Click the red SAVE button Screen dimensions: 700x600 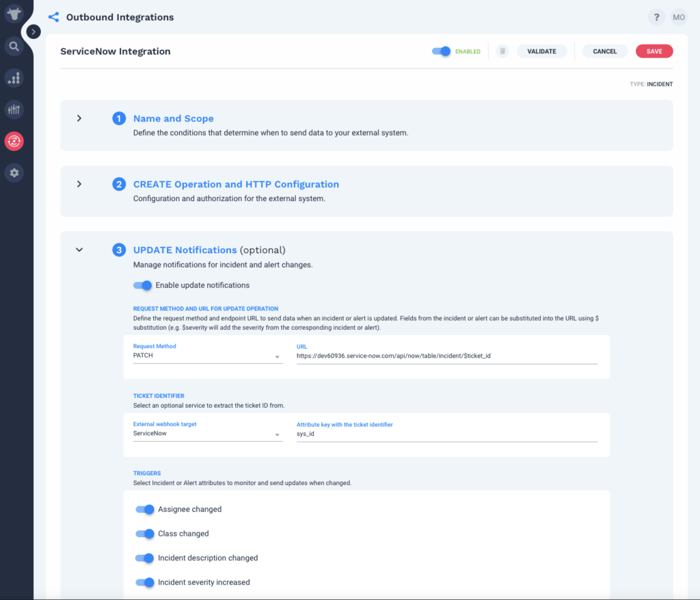pyautogui.click(x=654, y=51)
